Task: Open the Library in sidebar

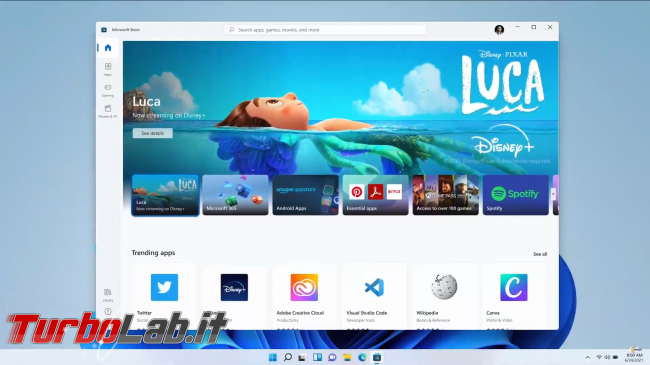Action: tap(108, 295)
